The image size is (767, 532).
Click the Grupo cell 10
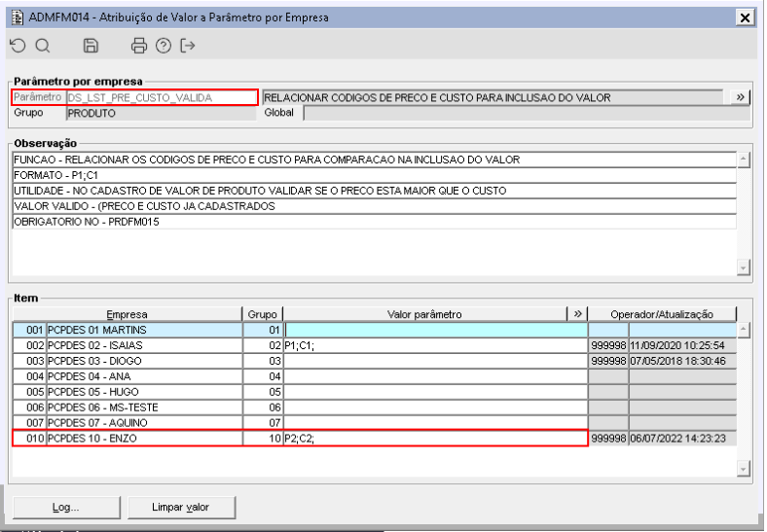263,438
